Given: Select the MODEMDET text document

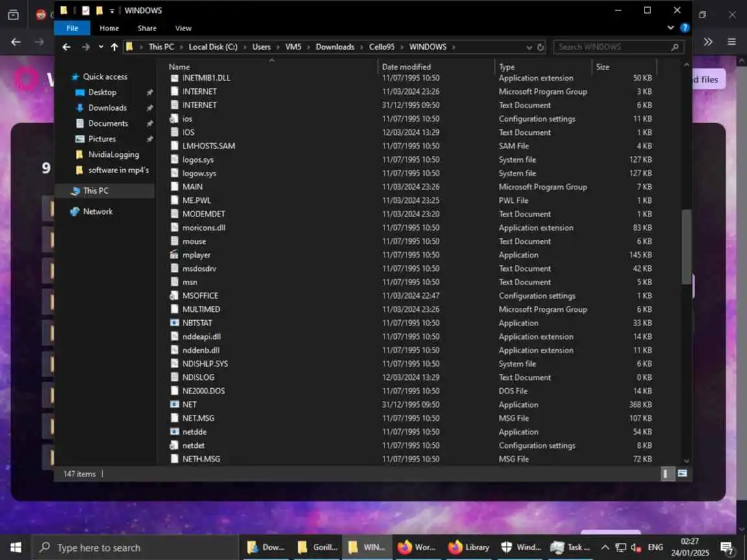Looking at the screenshot, I should tap(204, 215).
